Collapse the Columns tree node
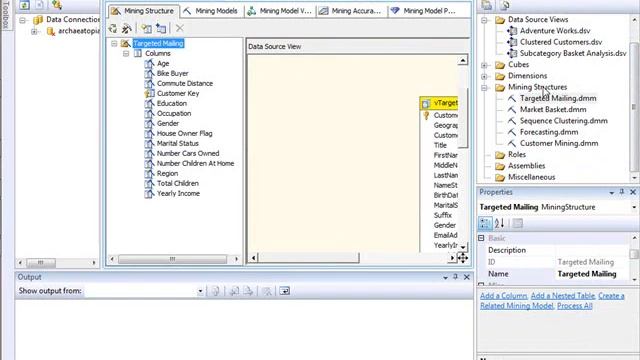The height and width of the screenshot is (360, 640). coord(126,53)
